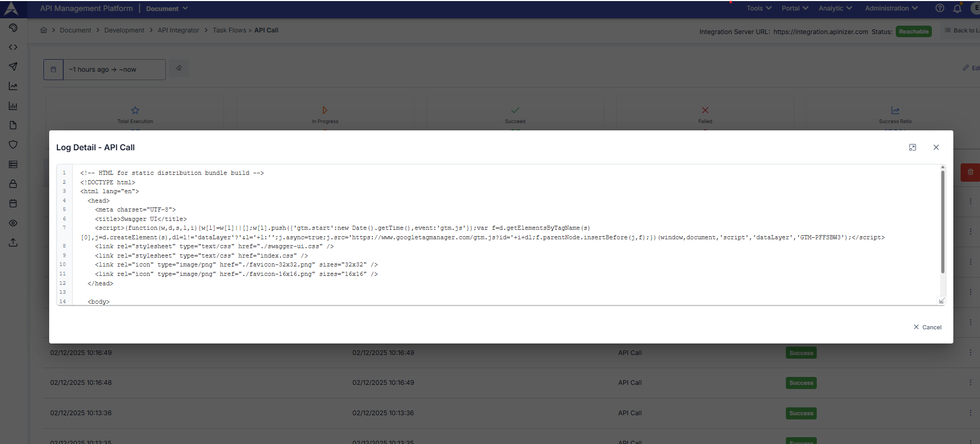The height and width of the screenshot is (444, 980).
Task: Click the notification bell icon
Action: [x=957, y=8]
